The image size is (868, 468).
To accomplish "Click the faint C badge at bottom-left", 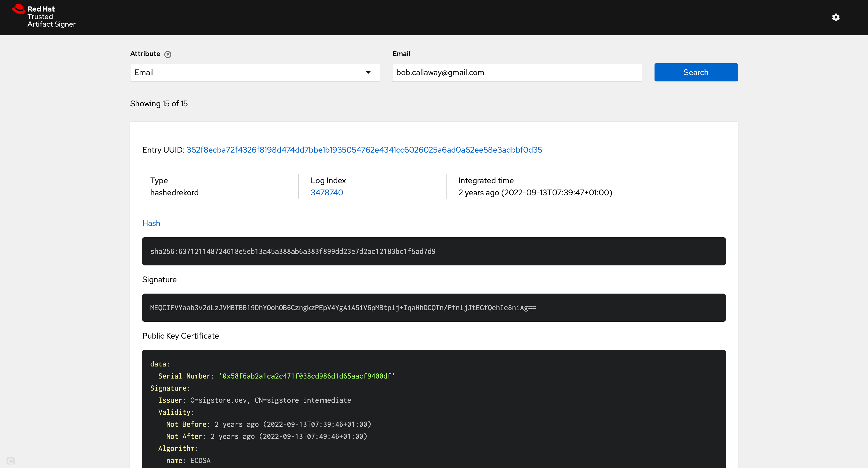I will tap(11, 460).
